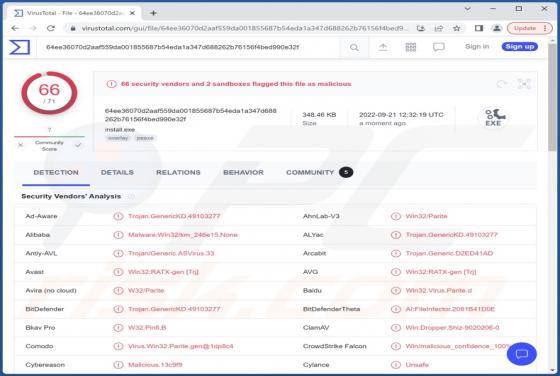The image size is (560, 376).
Task: Click the similar files graph icon
Action: [524, 84]
